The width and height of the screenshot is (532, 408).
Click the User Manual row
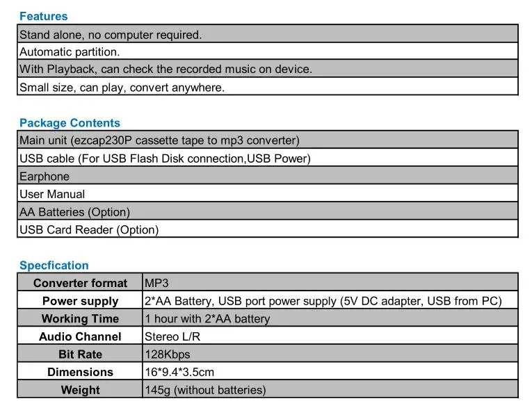(x=267, y=193)
